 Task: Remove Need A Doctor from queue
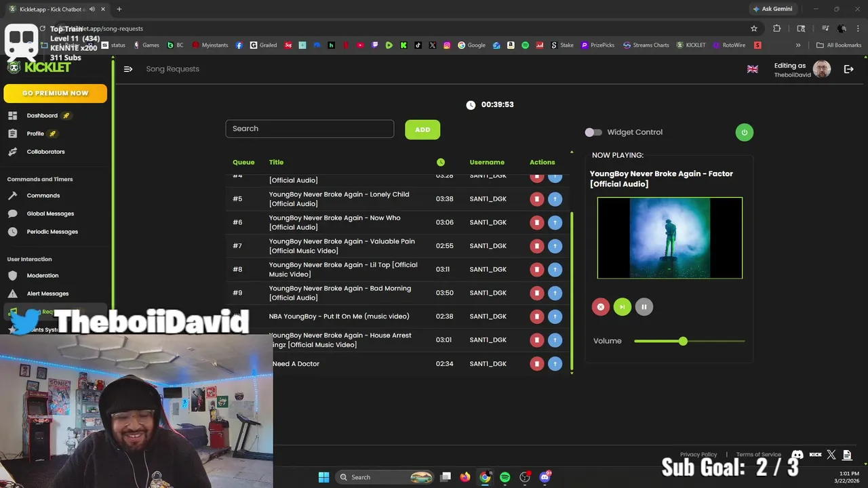point(536,364)
